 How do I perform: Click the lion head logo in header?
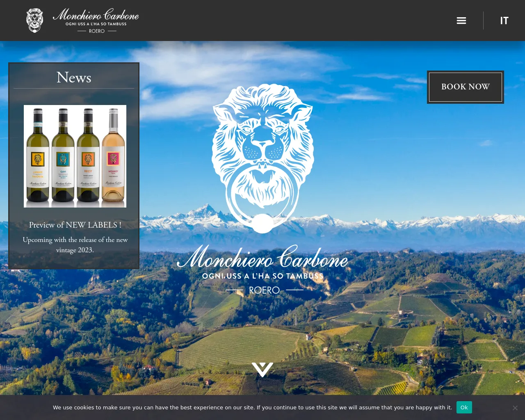pos(34,21)
